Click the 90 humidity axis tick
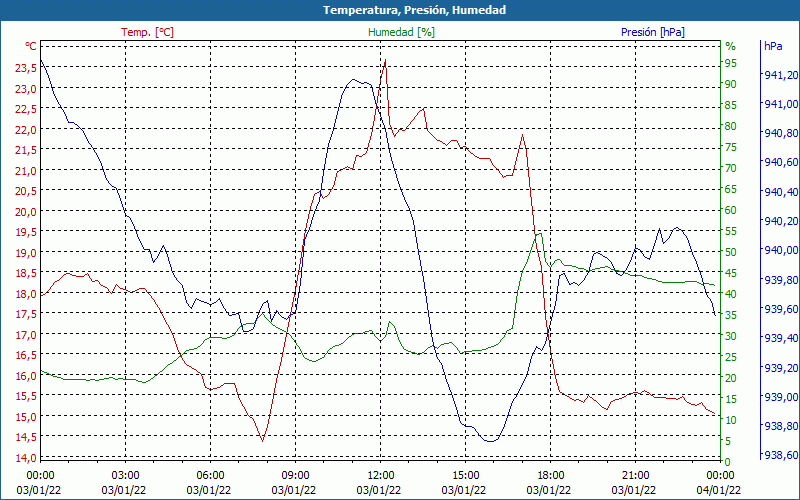 coord(731,84)
